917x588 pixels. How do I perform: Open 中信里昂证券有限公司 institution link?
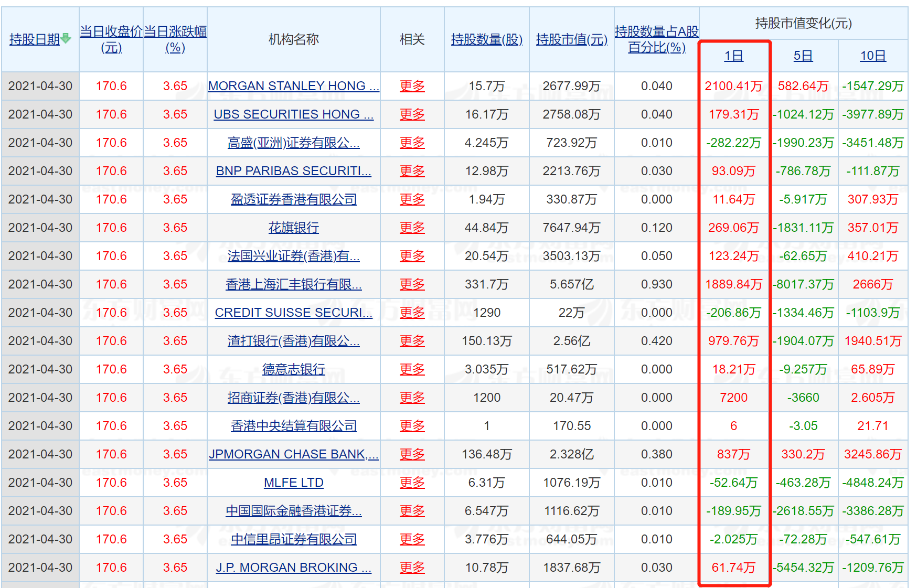294,539
